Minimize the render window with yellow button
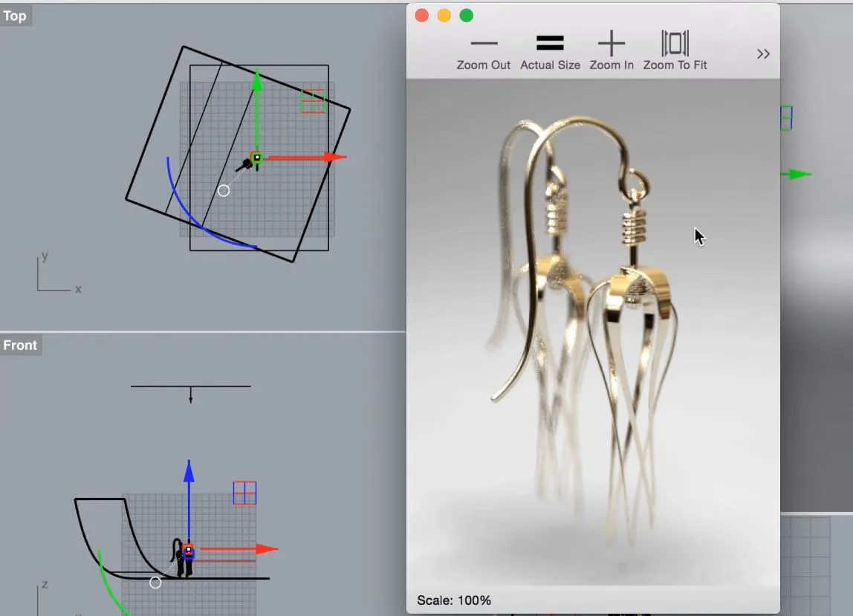 (444, 16)
